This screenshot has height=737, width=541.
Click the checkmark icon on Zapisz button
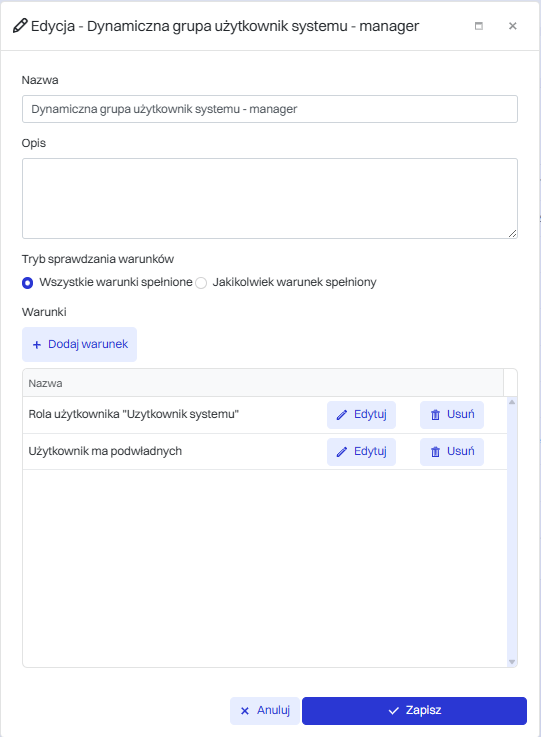click(393, 711)
